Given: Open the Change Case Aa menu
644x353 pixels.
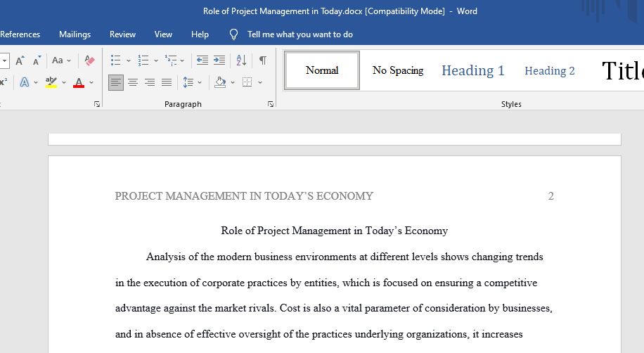Looking at the screenshot, I should pyautogui.click(x=61, y=60).
